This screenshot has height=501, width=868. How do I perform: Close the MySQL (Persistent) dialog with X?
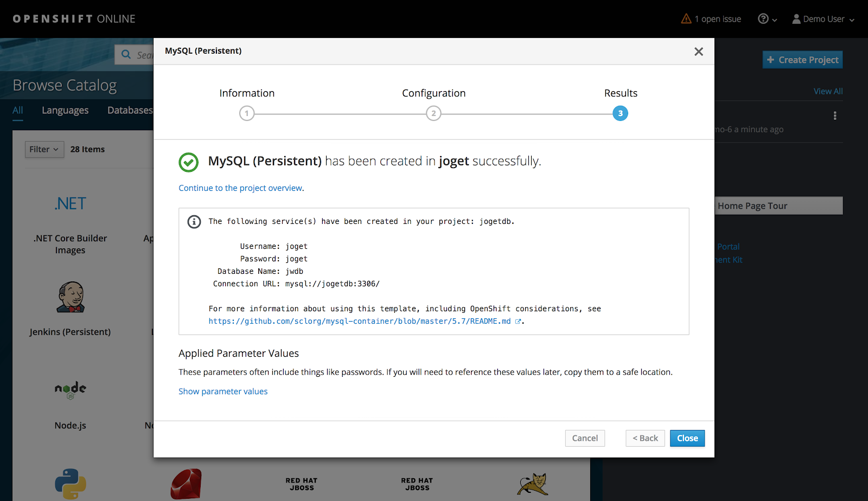pyautogui.click(x=699, y=52)
